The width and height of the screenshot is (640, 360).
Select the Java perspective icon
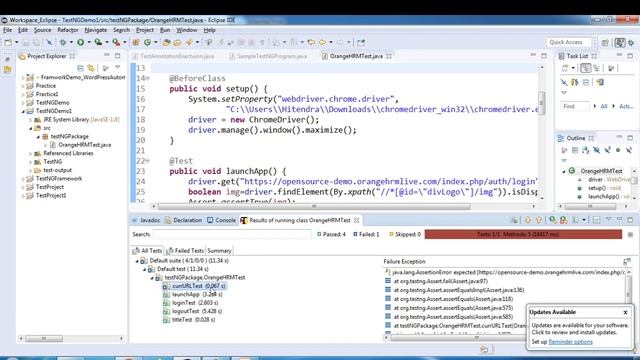(x=620, y=42)
